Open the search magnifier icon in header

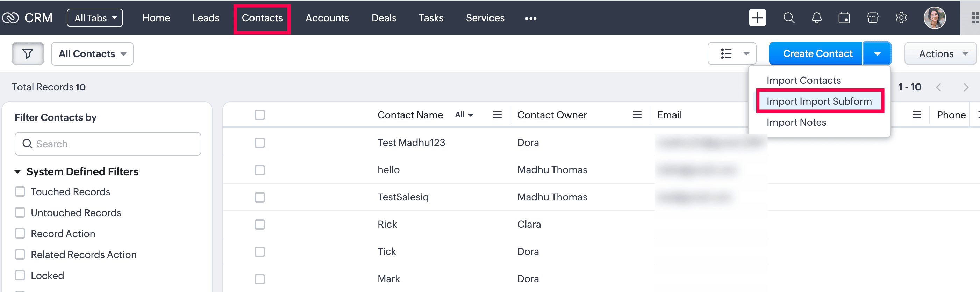[789, 18]
